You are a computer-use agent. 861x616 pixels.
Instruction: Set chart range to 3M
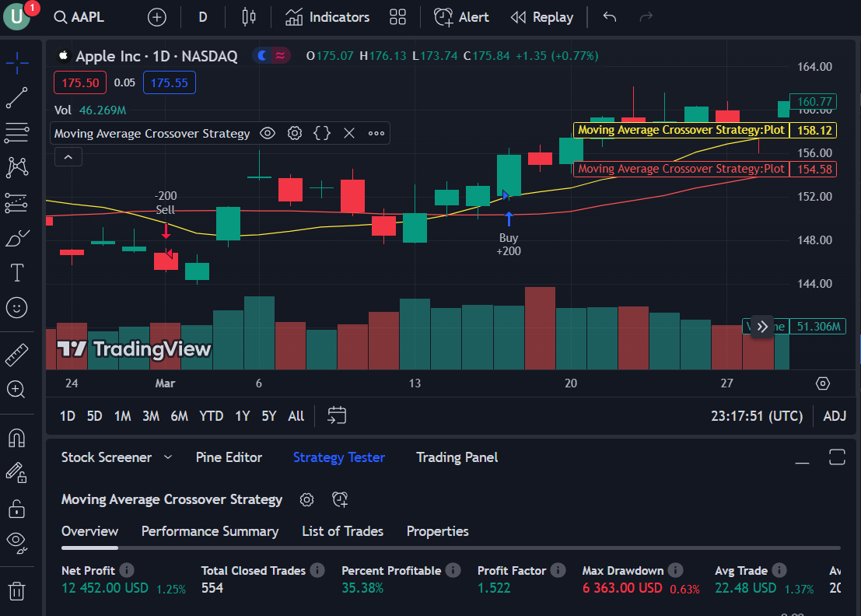pyautogui.click(x=151, y=416)
